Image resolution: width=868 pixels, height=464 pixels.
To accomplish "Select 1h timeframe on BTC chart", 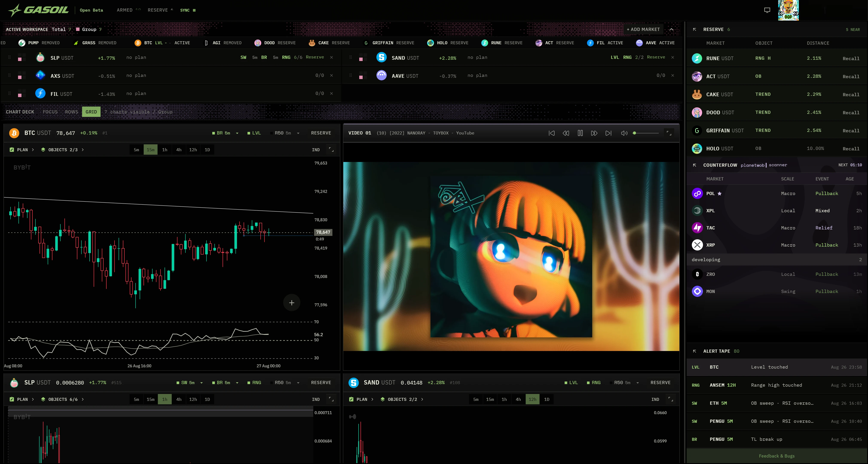I will click(x=165, y=150).
